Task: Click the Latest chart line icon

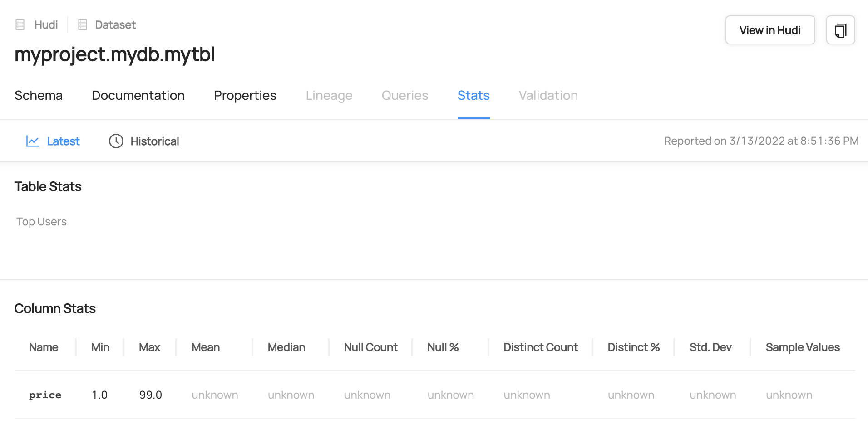Action: pos(32,141)
